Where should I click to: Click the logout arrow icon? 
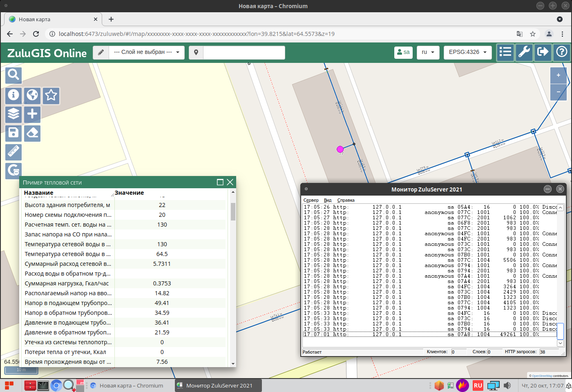[543, 52]
